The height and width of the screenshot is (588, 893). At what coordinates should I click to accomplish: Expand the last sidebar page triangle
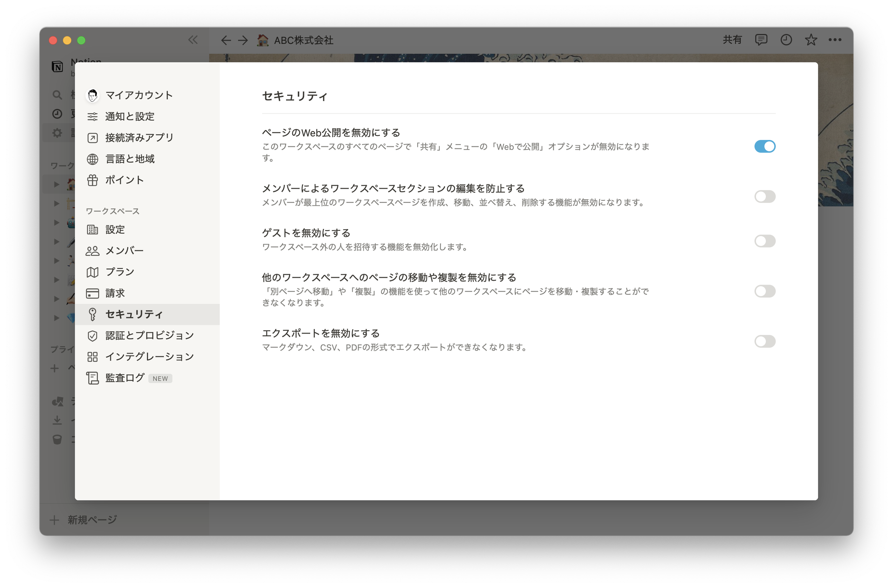pos(57,318)
